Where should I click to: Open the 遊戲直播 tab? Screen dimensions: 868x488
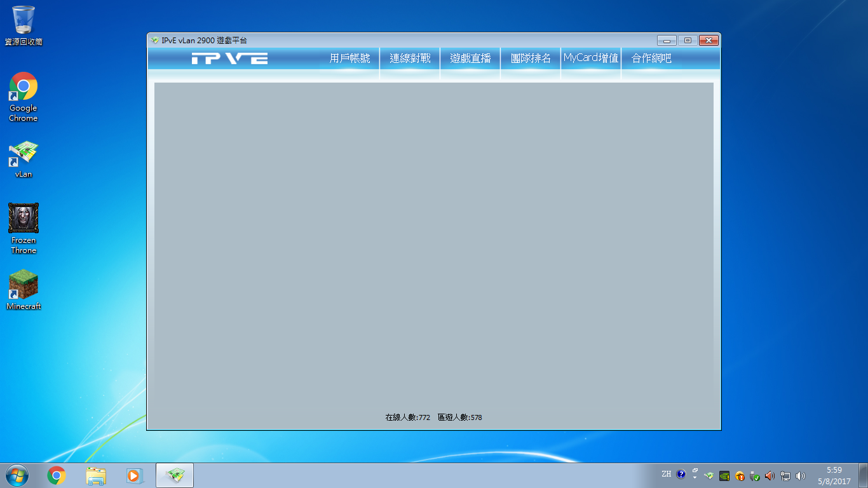coord(470,58)
